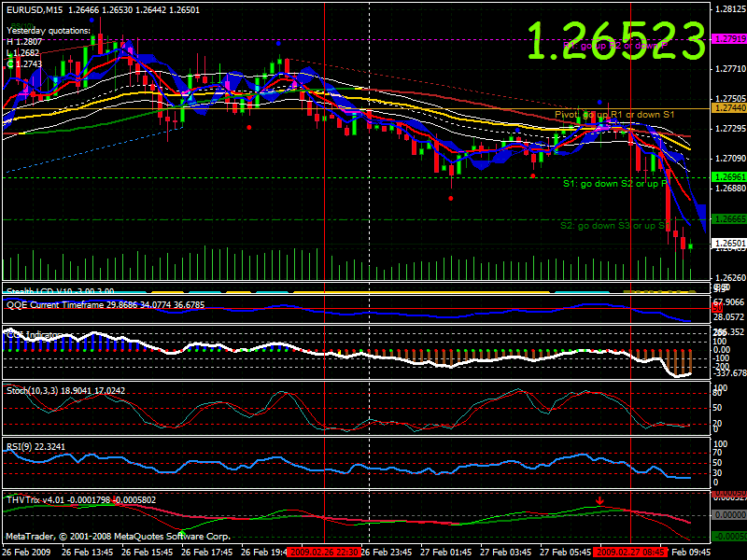This screenshot has height=560, width=747.
Task: Click the orange Pivot price tag 1.27440
Action: 727,106
